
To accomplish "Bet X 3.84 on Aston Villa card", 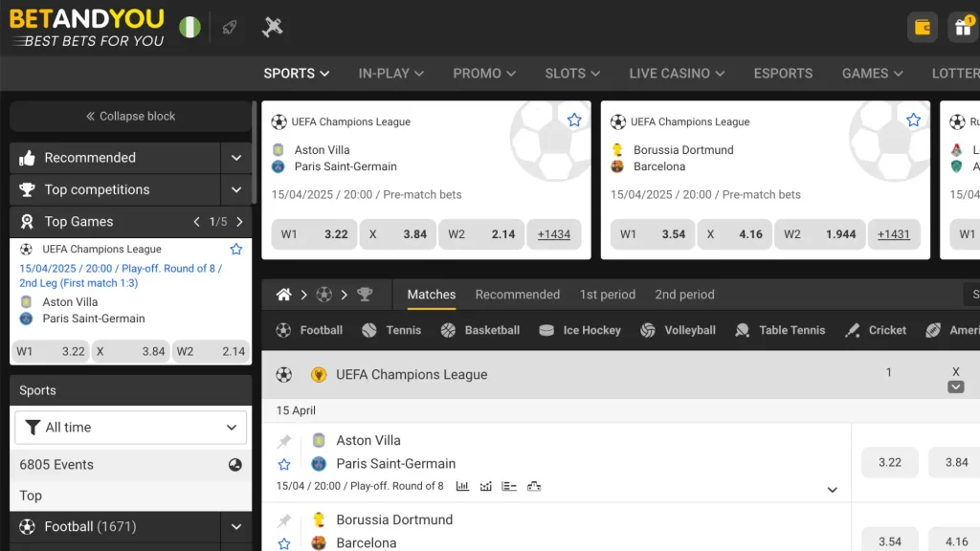I will 397,234.
